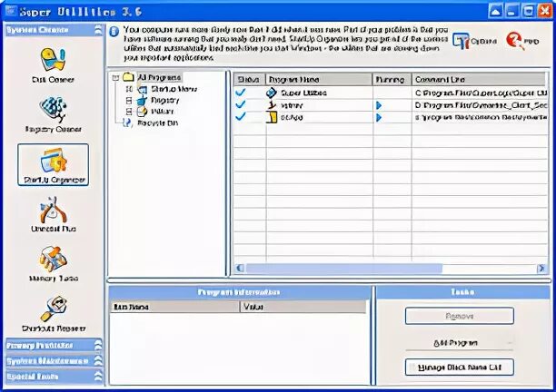Click the running arrow in the third program row
The width and height of the screenshot is (556, 392).
point(379,117)
